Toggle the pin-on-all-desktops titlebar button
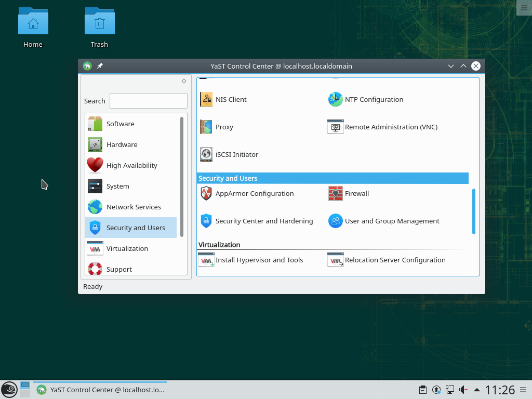Viewport: 532px width, 399px height. point(100,66)
